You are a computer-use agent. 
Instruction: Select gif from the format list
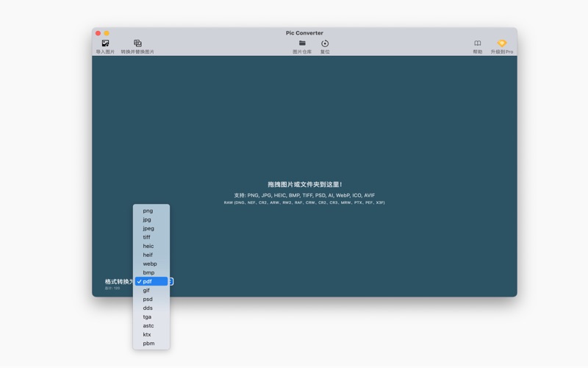point(146,290)
